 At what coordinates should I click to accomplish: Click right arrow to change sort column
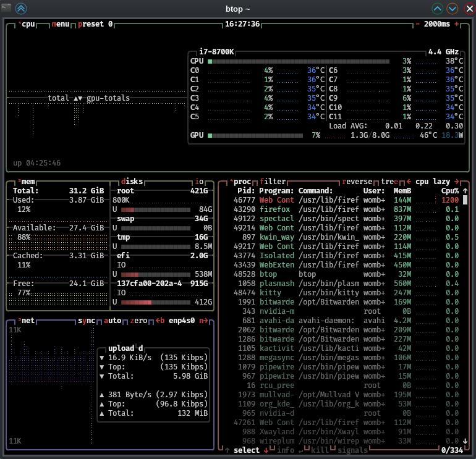click(x=457, y=182)
